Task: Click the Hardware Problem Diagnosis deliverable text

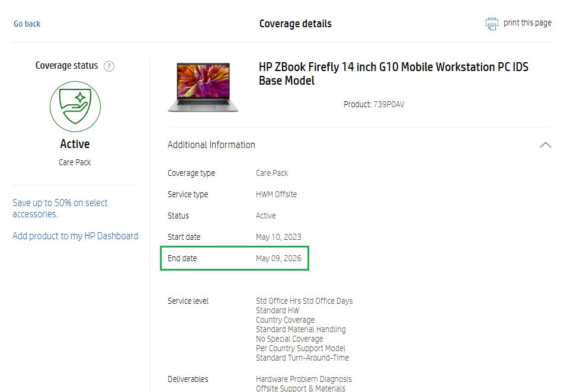Action: 303,379
